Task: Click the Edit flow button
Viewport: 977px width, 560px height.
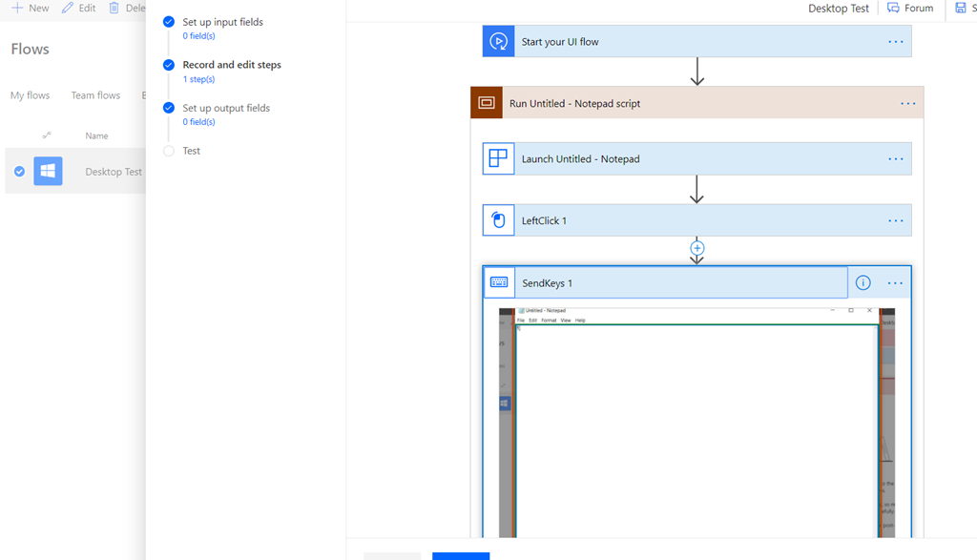Action: pyautogui.click(x=79, y=8)
